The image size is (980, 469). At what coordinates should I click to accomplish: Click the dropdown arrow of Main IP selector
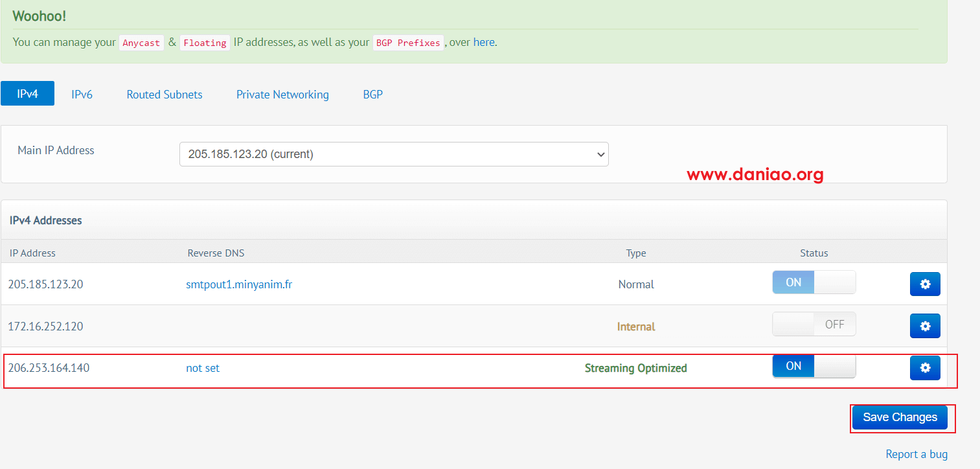600,154
